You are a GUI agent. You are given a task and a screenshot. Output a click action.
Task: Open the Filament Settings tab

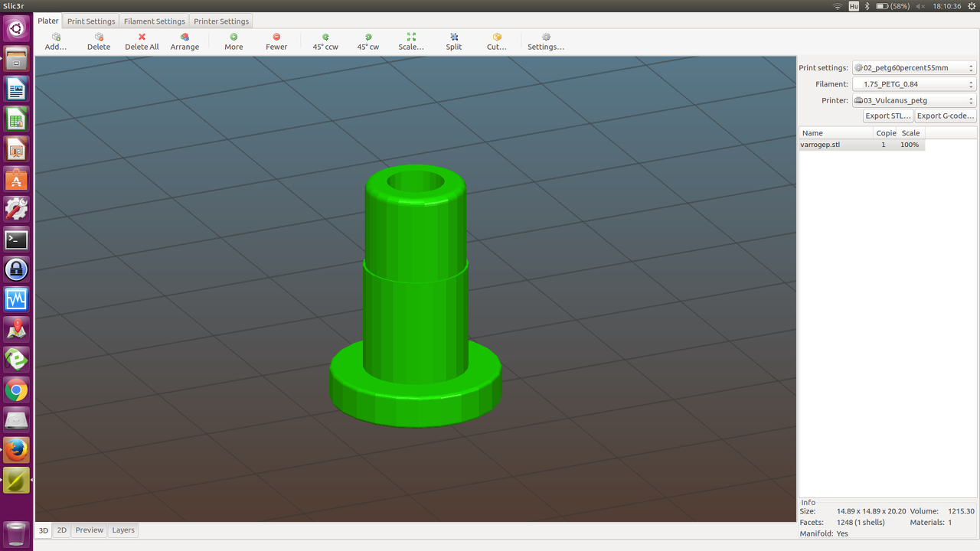click(x=155, y=21)
